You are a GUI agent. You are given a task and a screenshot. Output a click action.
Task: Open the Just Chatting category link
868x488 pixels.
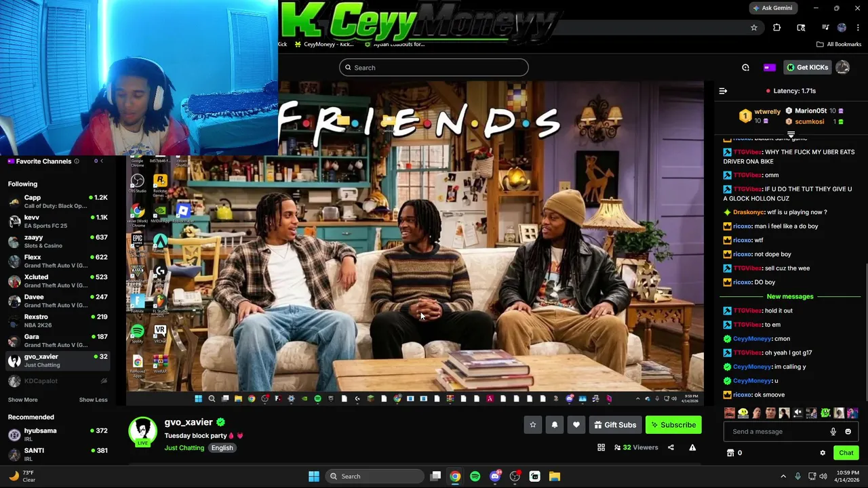point(184,448)
